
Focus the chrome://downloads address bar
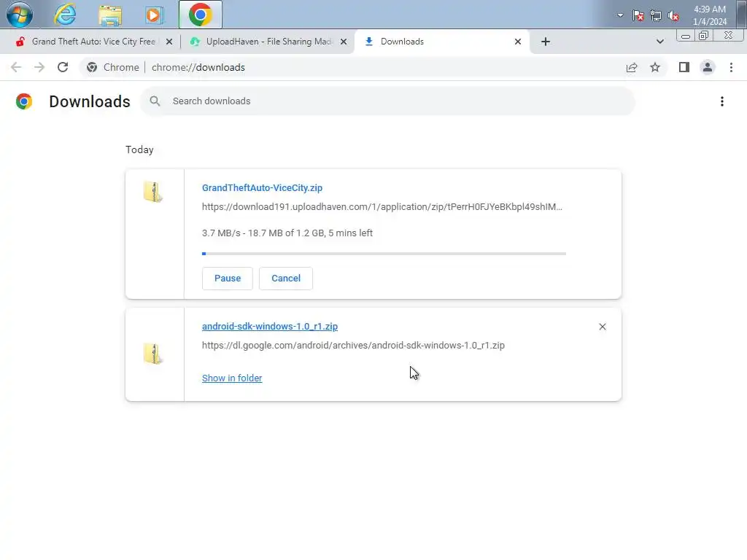pos(198,67)
